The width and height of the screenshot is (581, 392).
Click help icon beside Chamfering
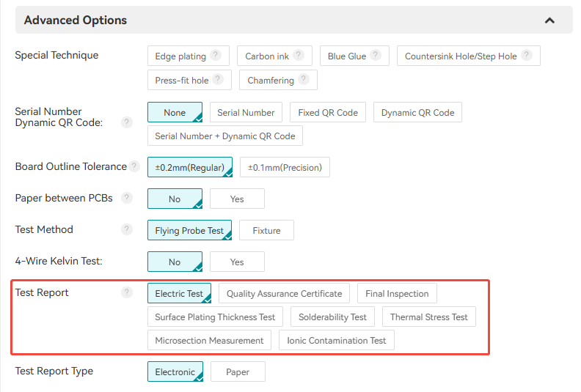(304, 80)
